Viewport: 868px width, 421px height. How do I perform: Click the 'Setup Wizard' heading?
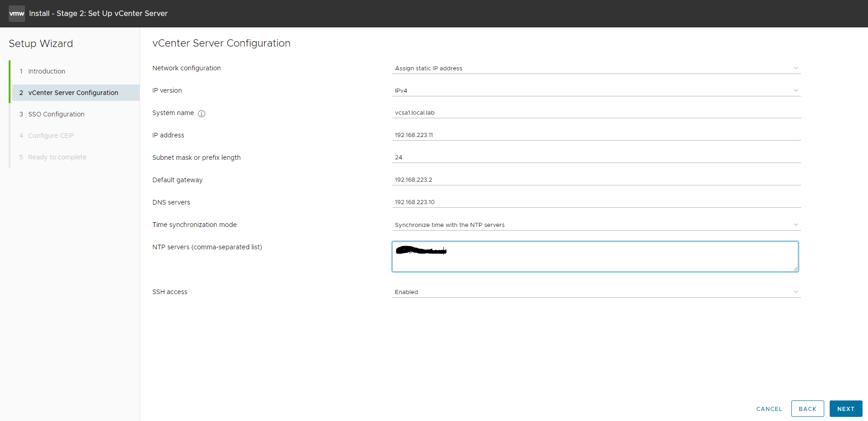pos(41,44)
